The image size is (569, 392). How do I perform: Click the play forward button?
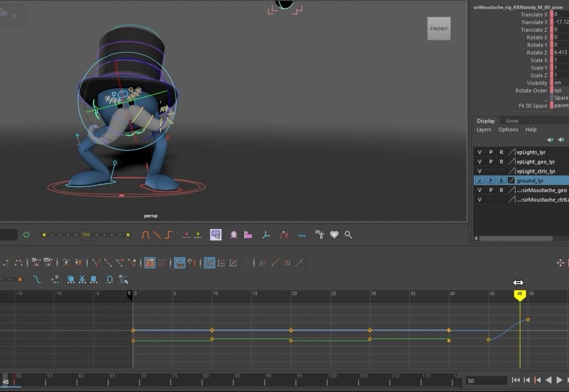click(x=559, y=380)
